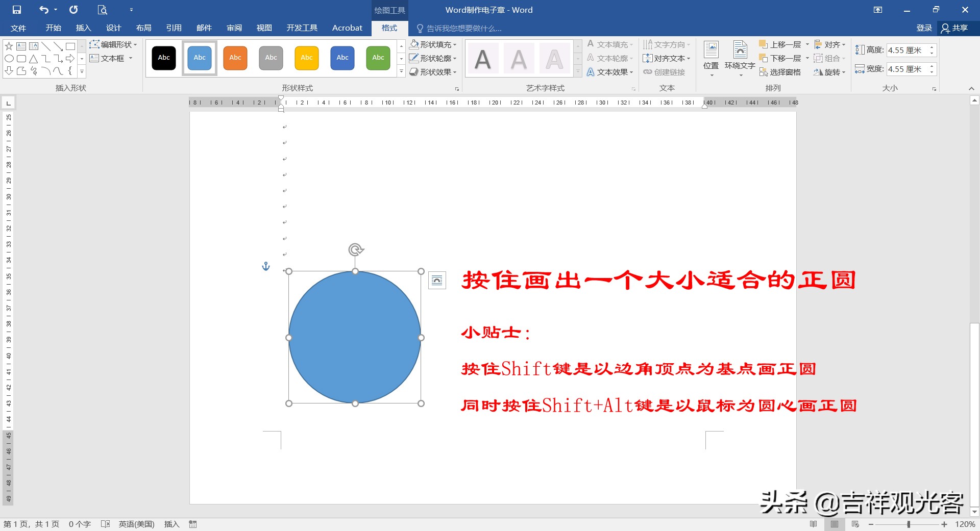980x531 pixels.
Task: Switch to web layout view
Action: [855, 524]
